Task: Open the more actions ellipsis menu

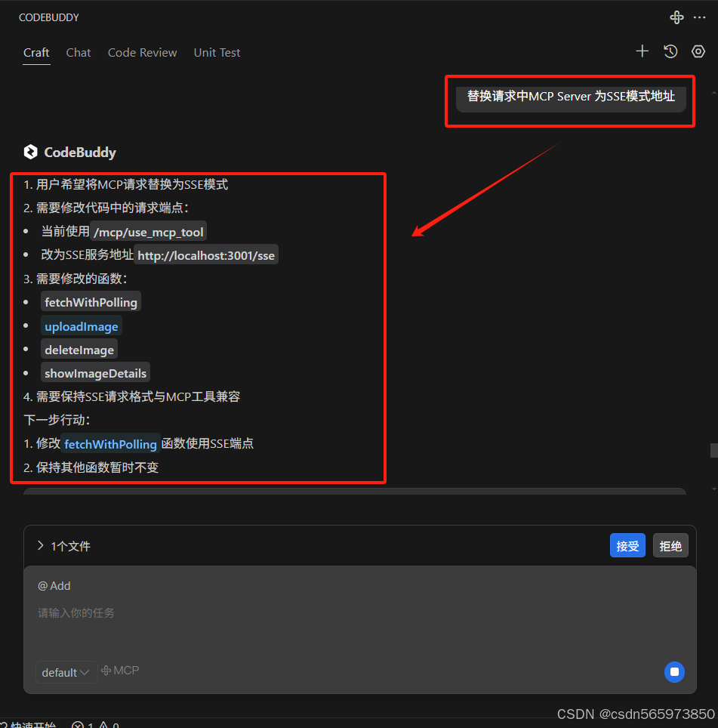Action: coord(699,17)
